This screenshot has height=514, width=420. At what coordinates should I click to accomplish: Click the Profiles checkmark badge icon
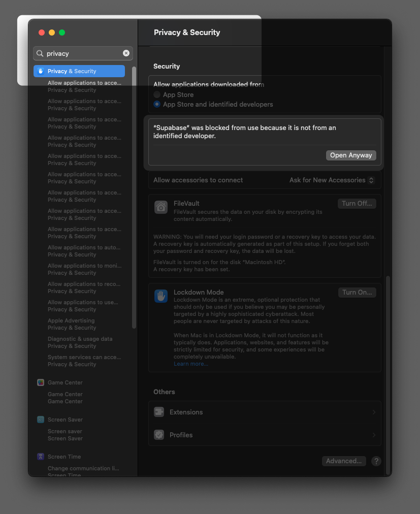click(159, 435)
